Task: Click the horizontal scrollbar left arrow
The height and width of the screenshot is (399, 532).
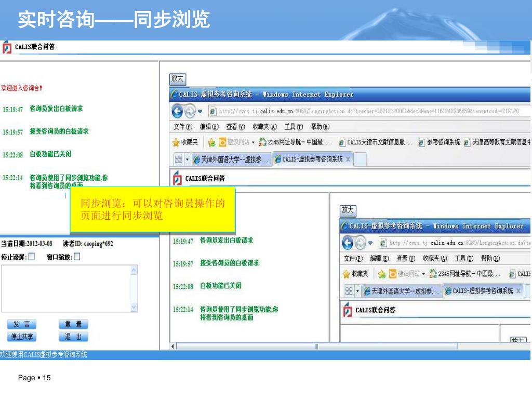Action: click(x=173, y=346)
